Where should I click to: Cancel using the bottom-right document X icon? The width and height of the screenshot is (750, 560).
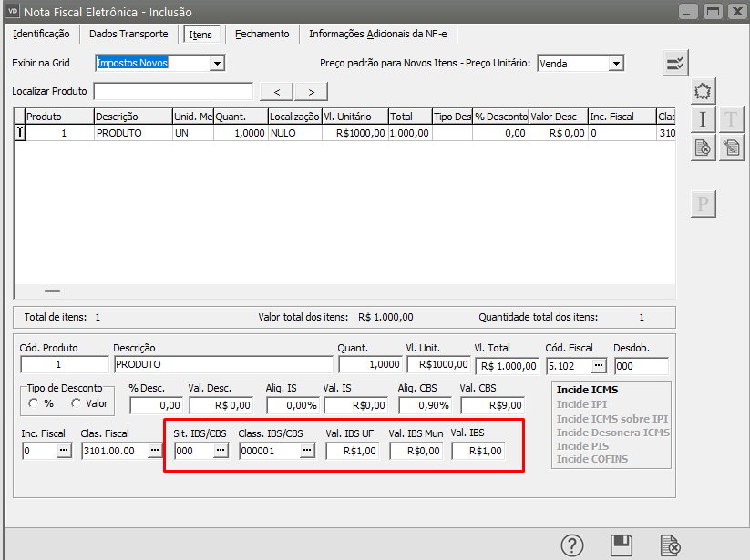(670, 545)
